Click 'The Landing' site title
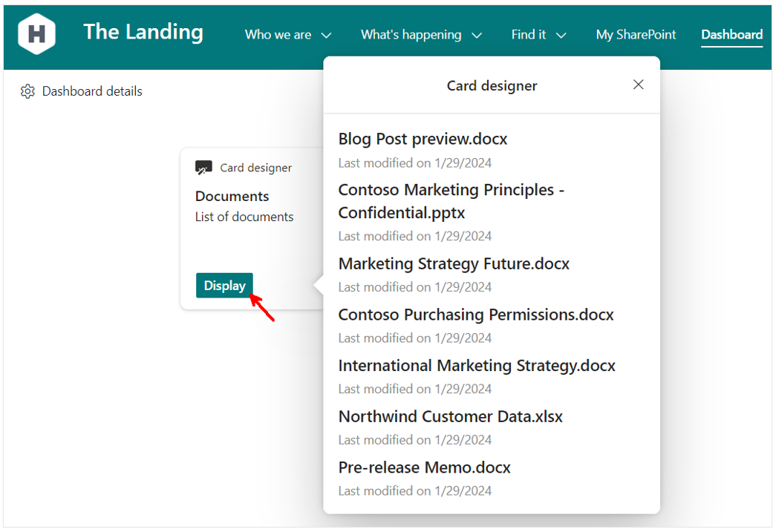 click(x=143, y=33)
